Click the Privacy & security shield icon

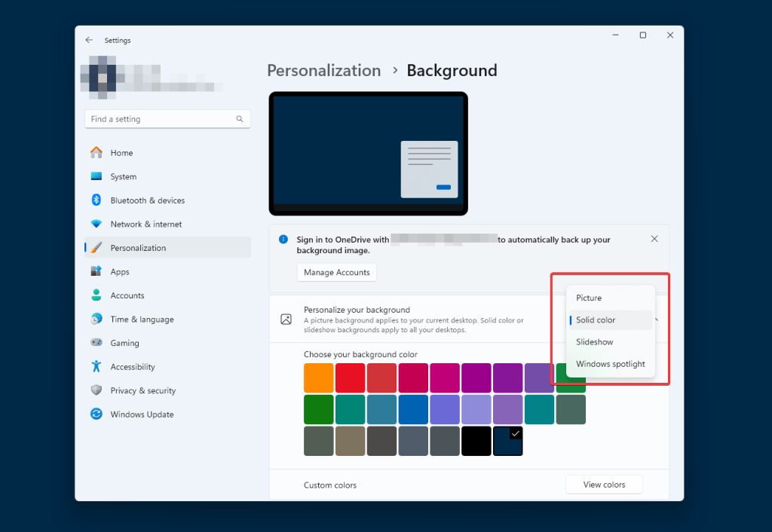[98, 390]
